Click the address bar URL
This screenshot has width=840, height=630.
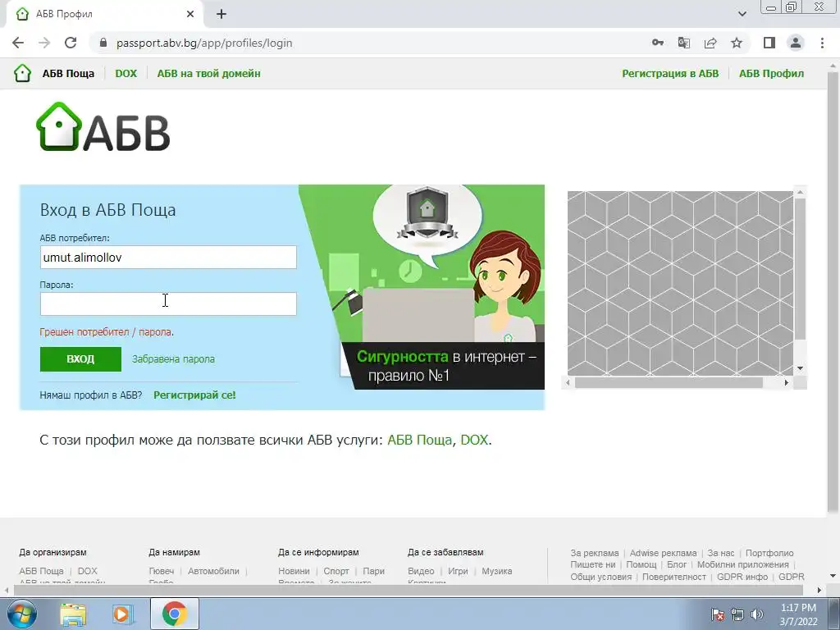[204, 43]
